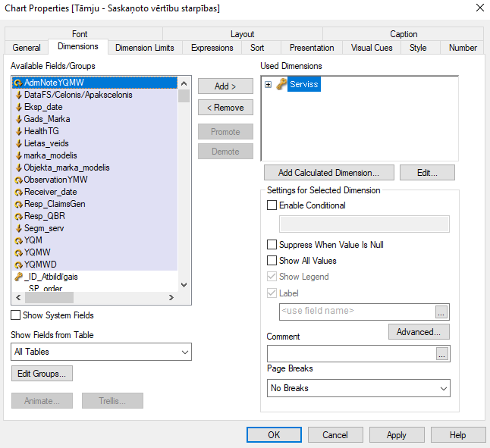Open the Number tab
Screen dimensions: 490x448
coord(463,48)
